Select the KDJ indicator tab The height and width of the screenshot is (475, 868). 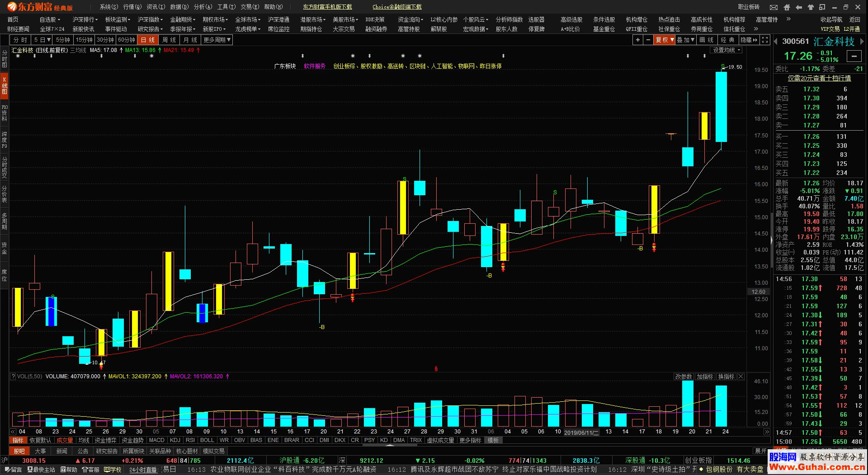[175, 440]
